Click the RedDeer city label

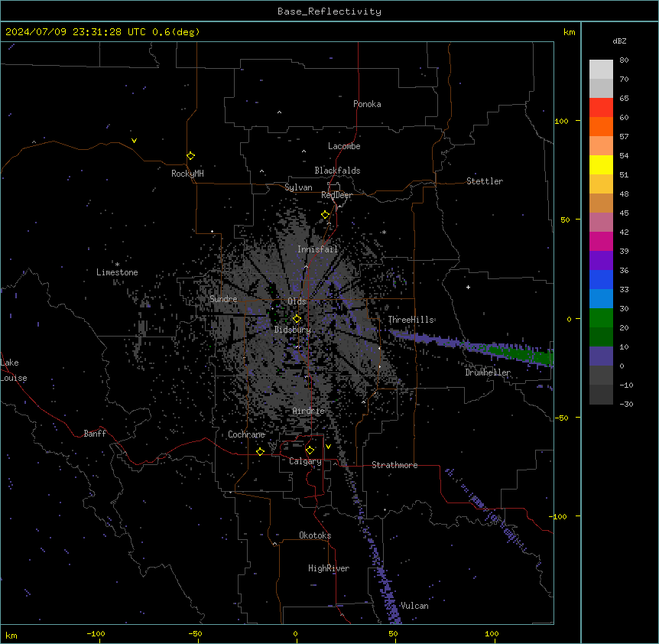(336, 195)
